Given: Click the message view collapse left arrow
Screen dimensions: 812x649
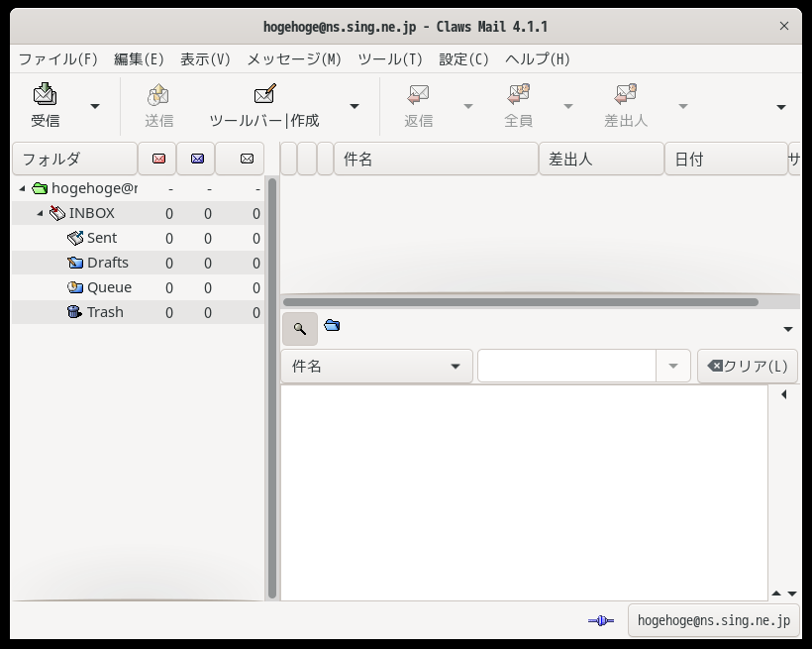Looking at the screenshot, I should tap(784, 394).
